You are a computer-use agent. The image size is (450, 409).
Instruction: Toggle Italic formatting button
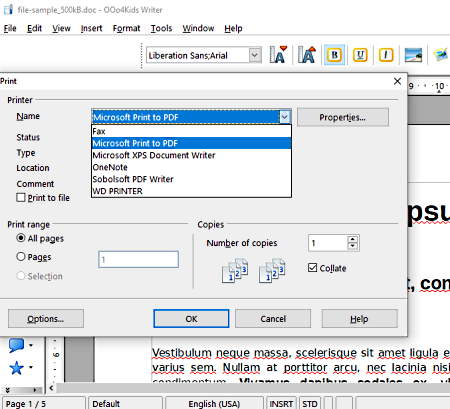pyautogui.click(x=386, y=55)
